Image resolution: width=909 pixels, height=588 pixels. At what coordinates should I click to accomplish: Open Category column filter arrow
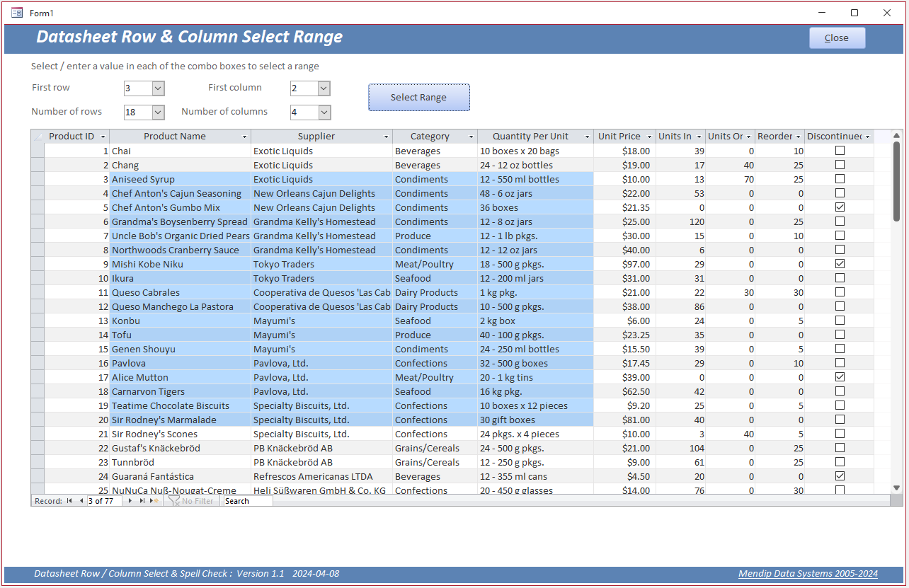[x=471, y=137]
